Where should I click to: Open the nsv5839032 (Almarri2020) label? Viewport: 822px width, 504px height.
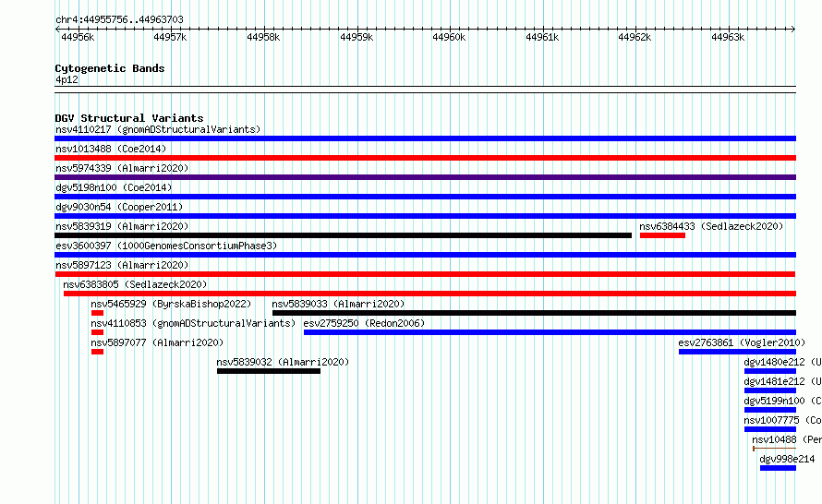[x=283, y=362]
